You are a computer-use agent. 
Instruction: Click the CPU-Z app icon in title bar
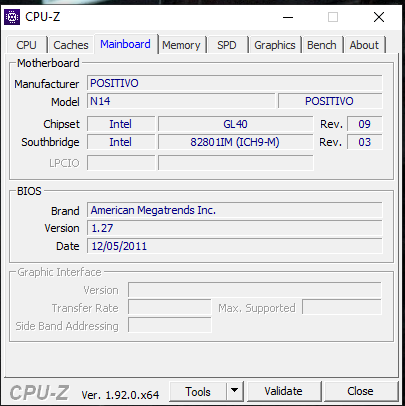point(12,17)
